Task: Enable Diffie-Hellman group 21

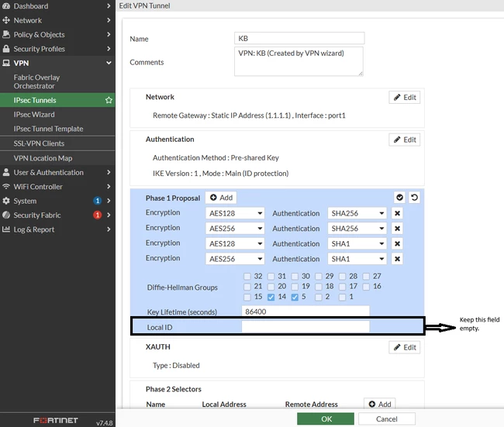Action: coord(247,286)
